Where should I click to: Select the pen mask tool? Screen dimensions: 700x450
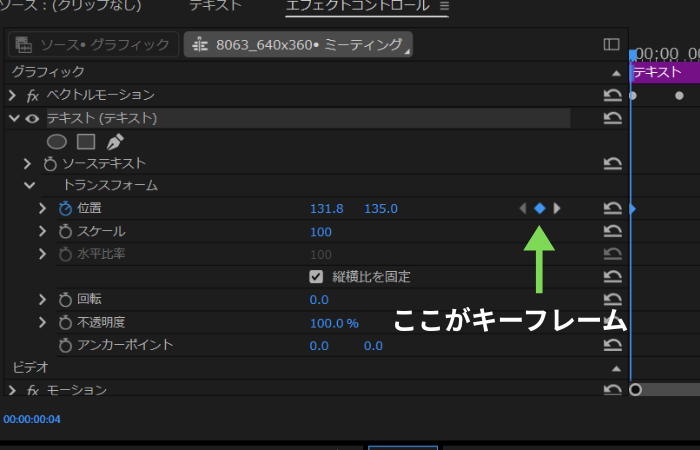[115, 141]
